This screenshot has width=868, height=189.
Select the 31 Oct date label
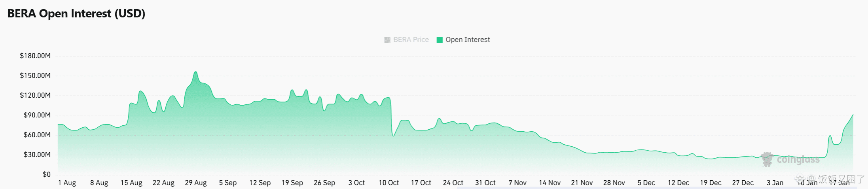pos(485,183)
